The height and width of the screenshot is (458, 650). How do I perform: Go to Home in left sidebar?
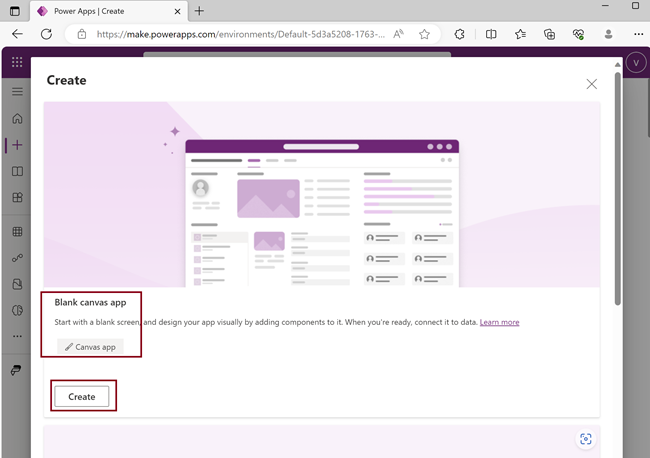[x=17, y=119]
